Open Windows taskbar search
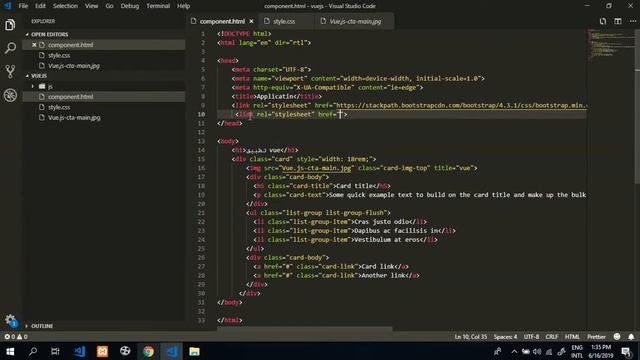640x360 pixels. [33, 351]
